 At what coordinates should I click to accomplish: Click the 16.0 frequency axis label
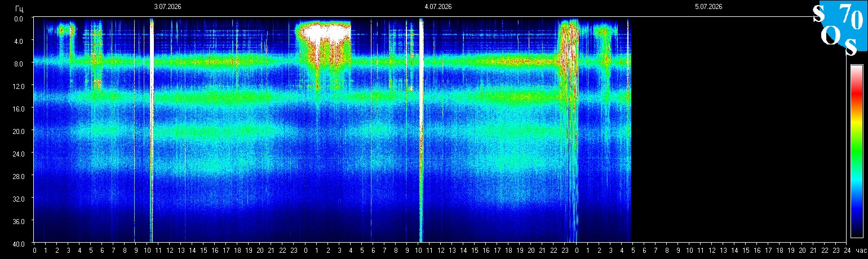[17, 109]
